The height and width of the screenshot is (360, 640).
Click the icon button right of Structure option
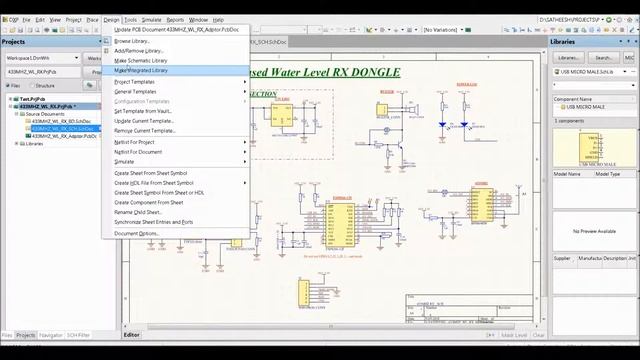point(89,85)
